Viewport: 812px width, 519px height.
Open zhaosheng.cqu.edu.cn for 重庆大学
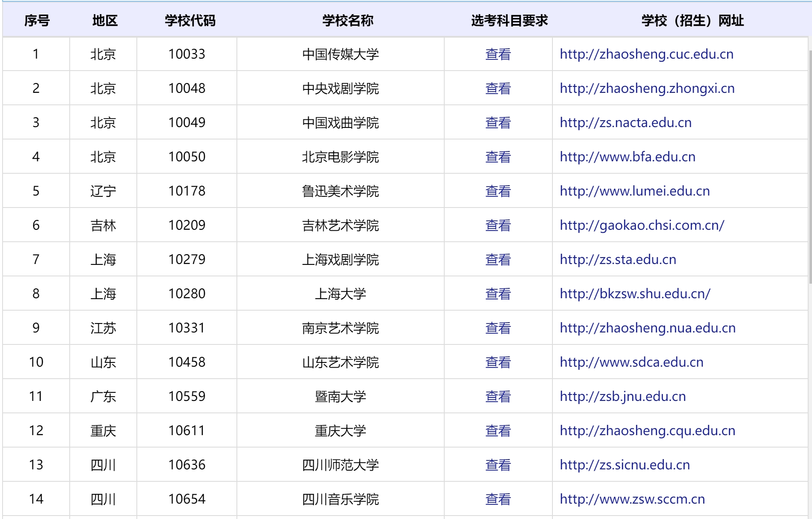[647, 431]
